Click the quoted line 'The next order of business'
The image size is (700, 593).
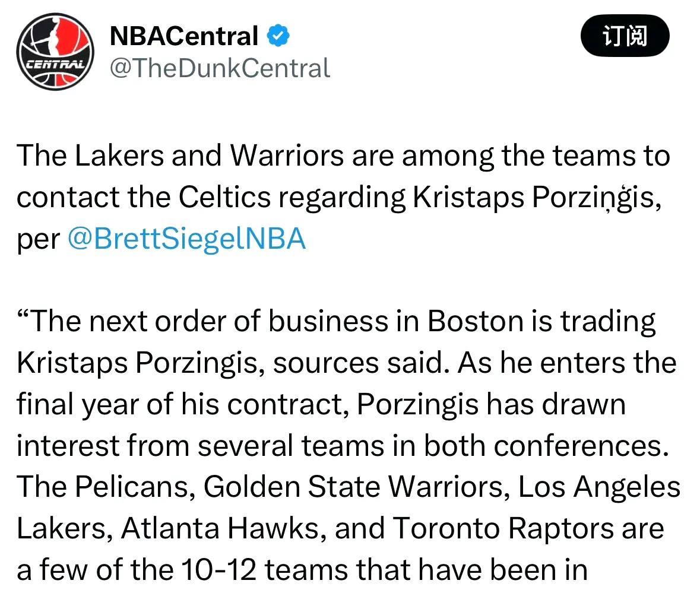[x=336, y=321]
